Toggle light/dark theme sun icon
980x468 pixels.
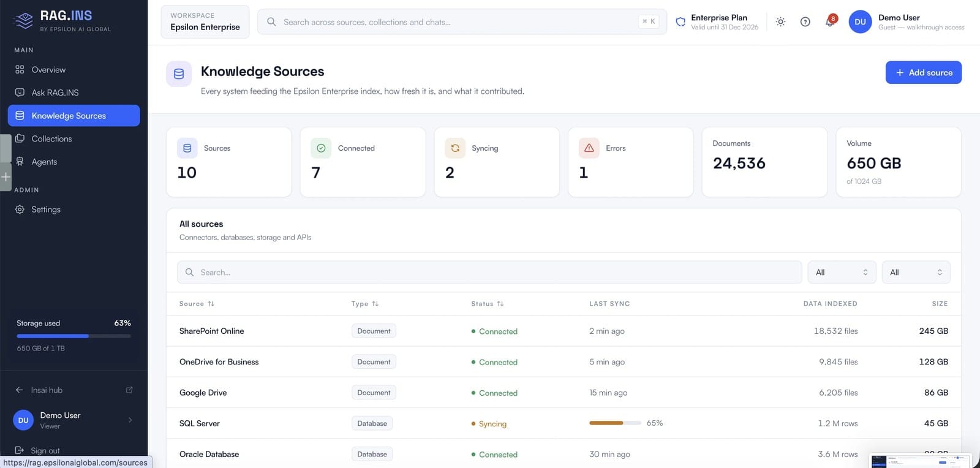[x=780, y=22]
